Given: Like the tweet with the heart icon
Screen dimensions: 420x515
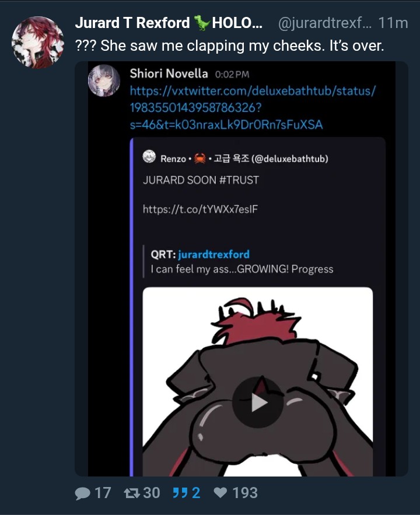Looking at the screenshot, I should click(220, 492).
